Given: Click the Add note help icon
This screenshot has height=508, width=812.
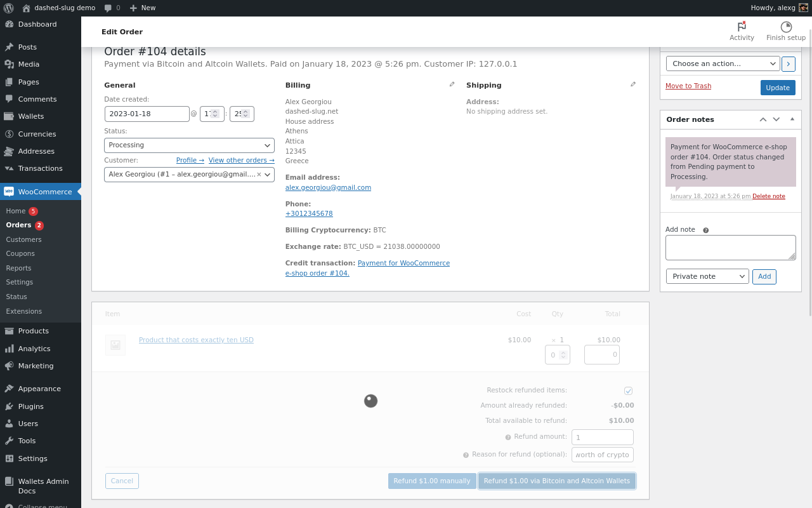Looking at the screenshot, I should (x=705, y=230).
